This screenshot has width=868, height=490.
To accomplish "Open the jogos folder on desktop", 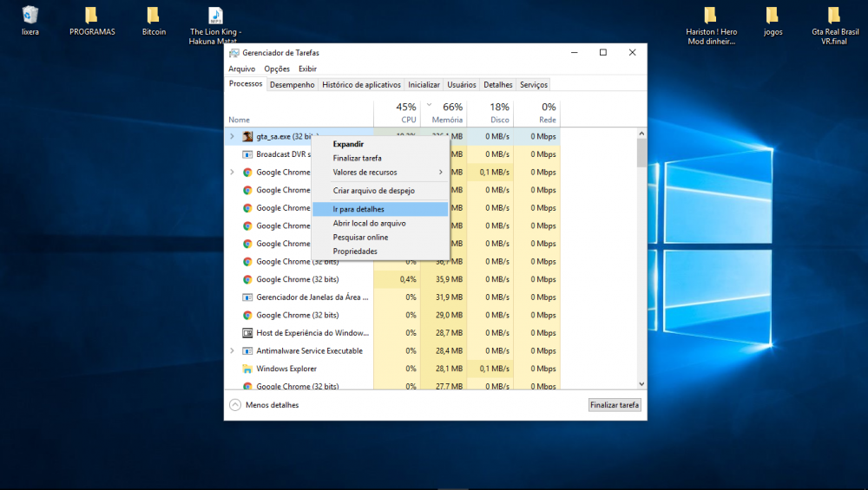I will pyautogui.click(x=773, y=21).
